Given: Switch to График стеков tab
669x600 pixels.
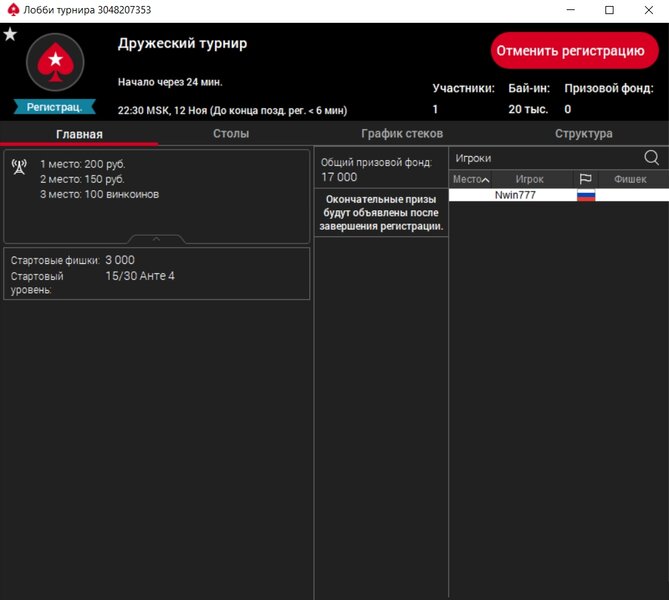Looking at the screenshot, I should (401, 133).
